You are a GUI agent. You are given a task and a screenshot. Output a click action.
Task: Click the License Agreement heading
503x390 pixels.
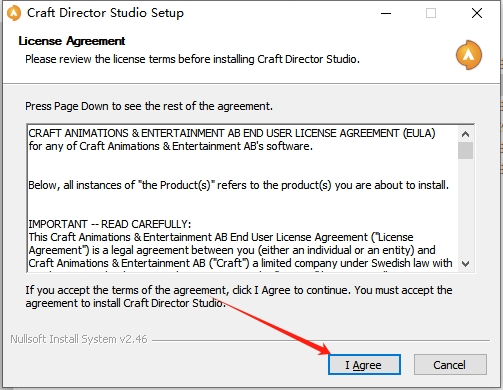(72, 41)
